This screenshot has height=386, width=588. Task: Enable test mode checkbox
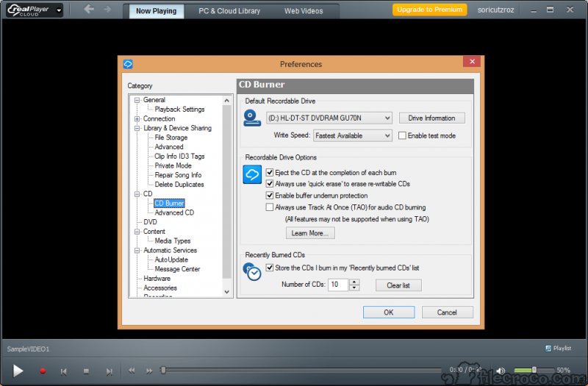pyautogui.click(x=402, y=135)
